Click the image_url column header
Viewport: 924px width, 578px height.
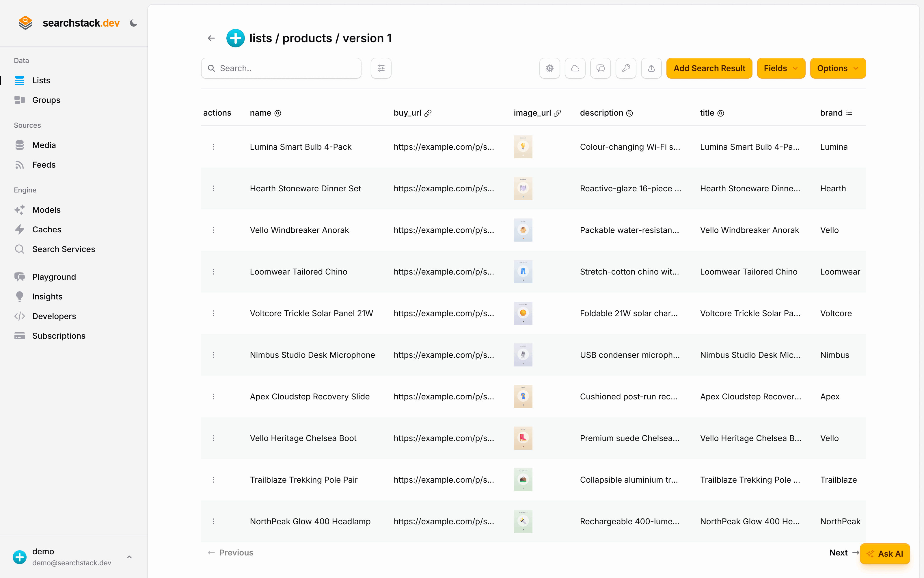tap(537, 113)
